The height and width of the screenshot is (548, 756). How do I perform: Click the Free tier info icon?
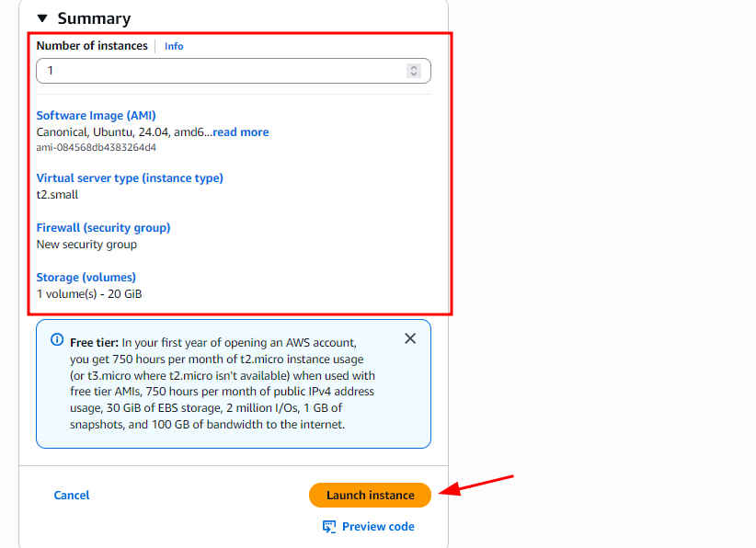[57, 339]
